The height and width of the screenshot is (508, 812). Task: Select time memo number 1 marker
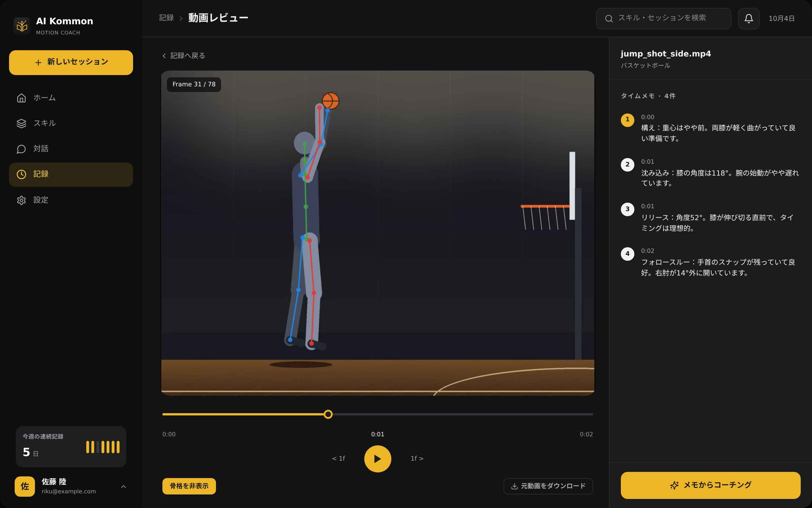(627, 120)
